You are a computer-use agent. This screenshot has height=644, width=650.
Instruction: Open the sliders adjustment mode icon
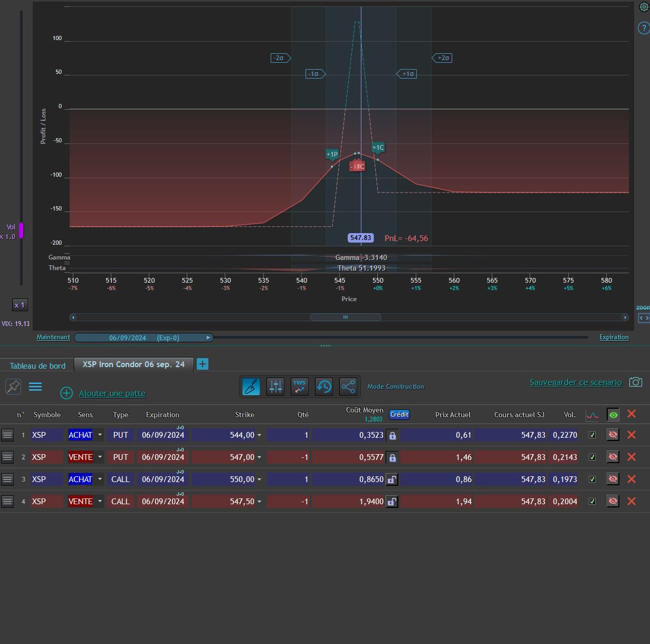point(275,387)
